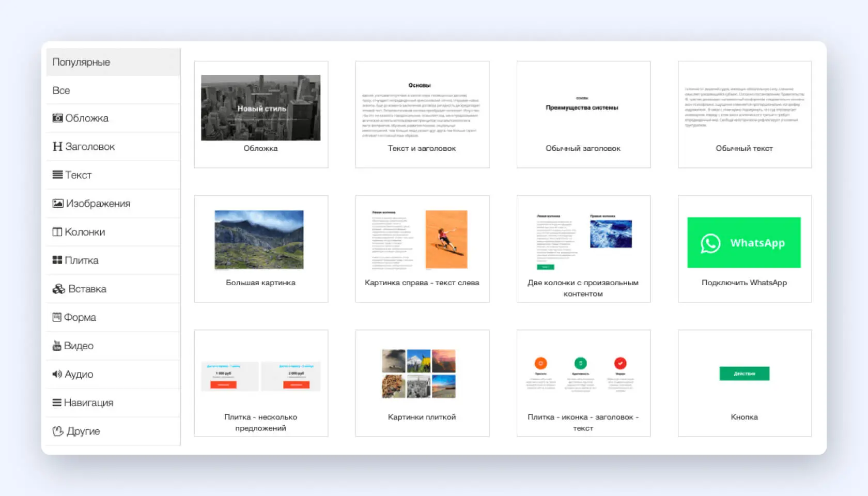The height and width of the screenshot is (496, 868).
Task: Open the Другие blocks category
Action: coord(83,431)
